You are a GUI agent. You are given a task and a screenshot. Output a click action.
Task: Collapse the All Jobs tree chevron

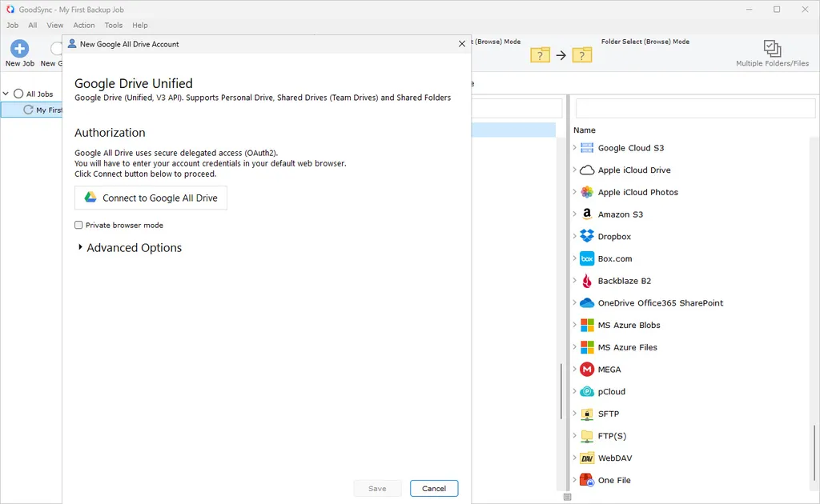(6, 94)
